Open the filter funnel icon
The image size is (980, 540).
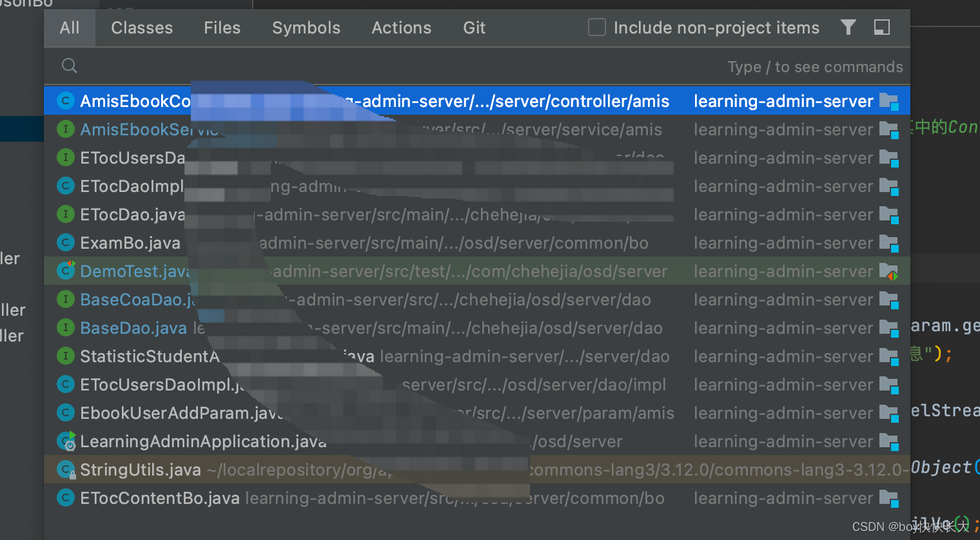[x=848, y=27]
